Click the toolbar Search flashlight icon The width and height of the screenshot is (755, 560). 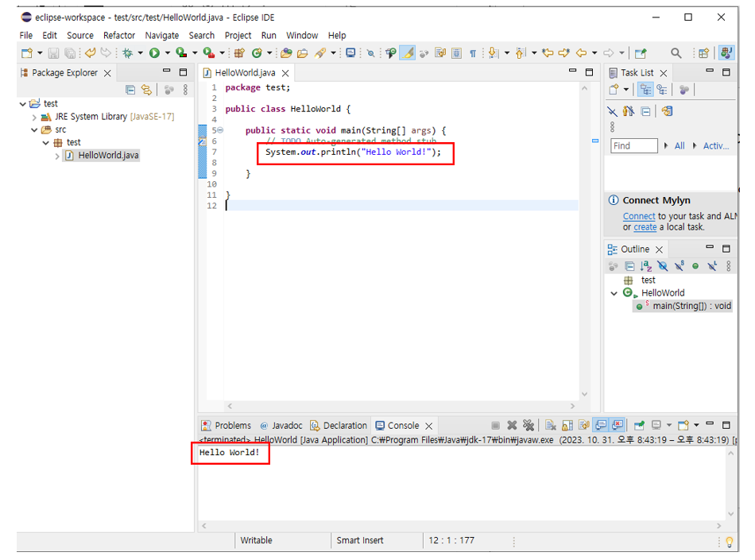pyautogui.click(x=320, y=53)
